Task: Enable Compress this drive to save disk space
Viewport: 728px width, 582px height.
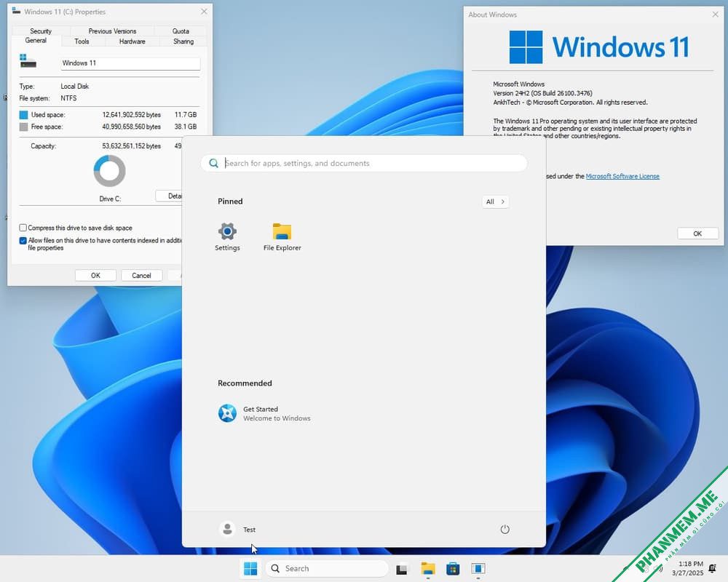Action: click(23, 228)
